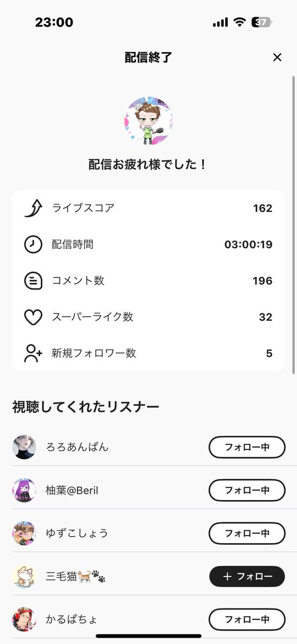Image resolution: width=297 pixels, height=644 pixels.
Task: Open かるぱちょ's profile avatar
Action: 24,619
